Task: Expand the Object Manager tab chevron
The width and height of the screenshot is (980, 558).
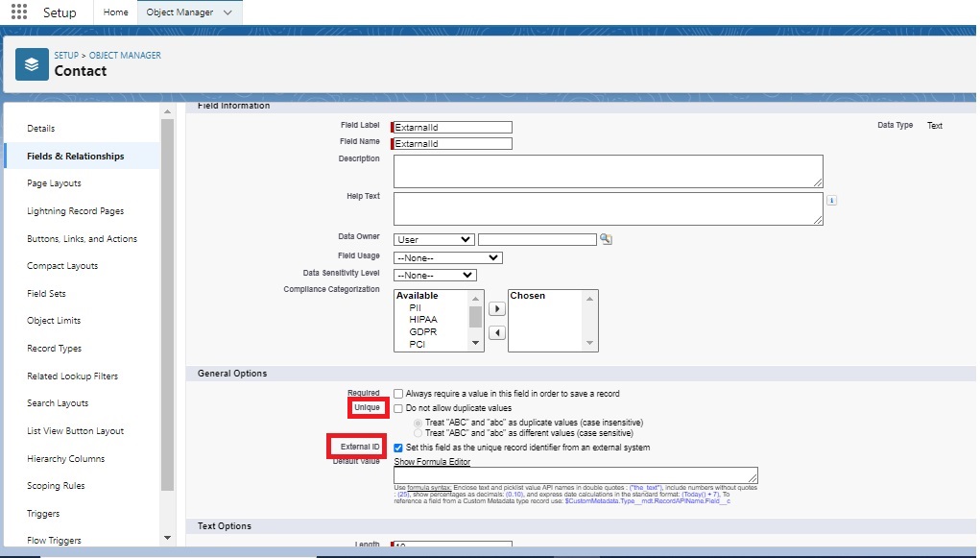Action: click(227, 12)
